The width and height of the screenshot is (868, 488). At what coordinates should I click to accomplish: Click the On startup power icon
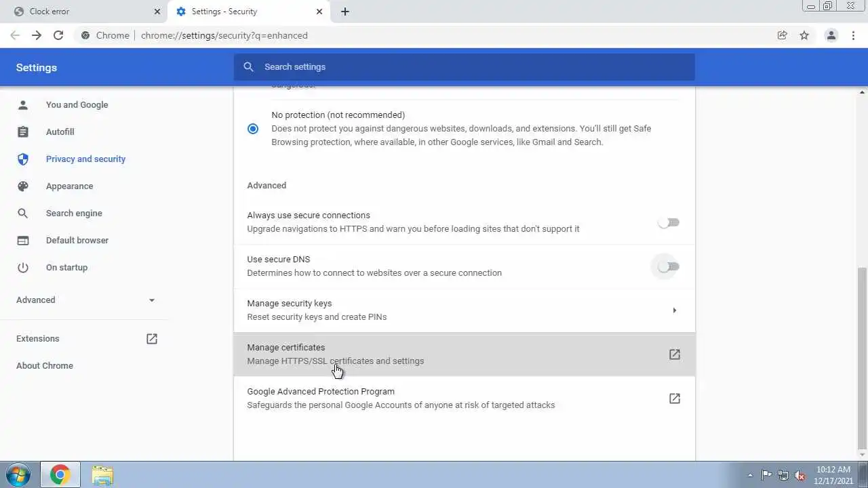point(23,267)
